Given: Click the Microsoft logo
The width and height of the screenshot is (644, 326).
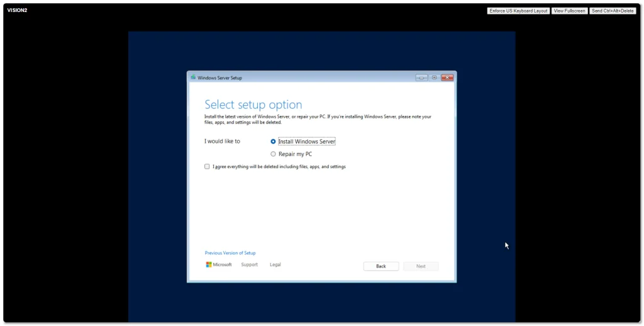Looking at the screenshot, I should coord(218,265).
